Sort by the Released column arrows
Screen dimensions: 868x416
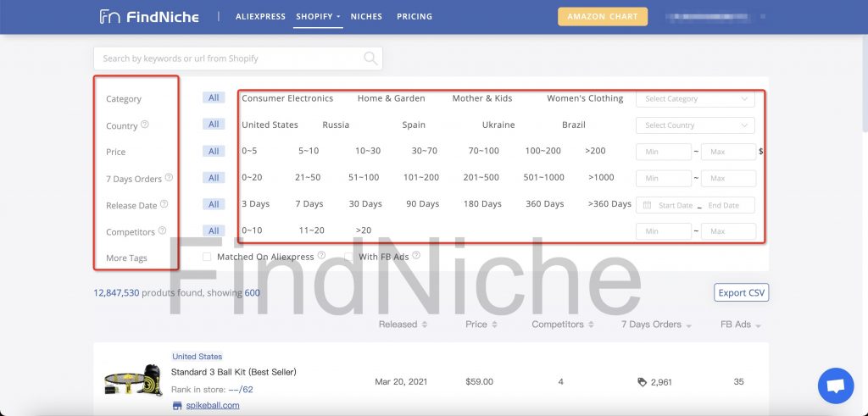tap(425, 324)
